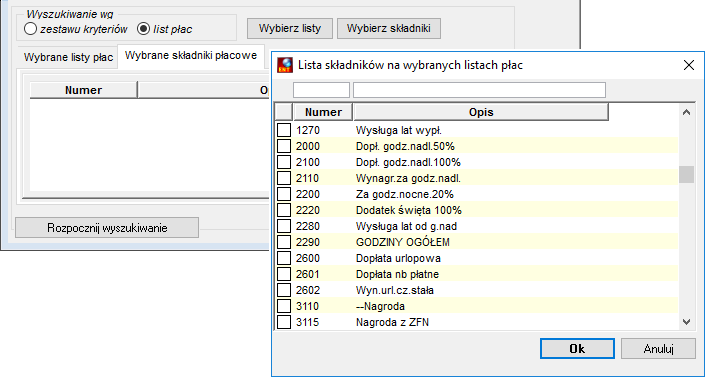Screen dimensions: 706x378
Task: Select the row 'Dopł. godz.nadl.100%'
Action: pyautogui.click(x=477, y=162)
